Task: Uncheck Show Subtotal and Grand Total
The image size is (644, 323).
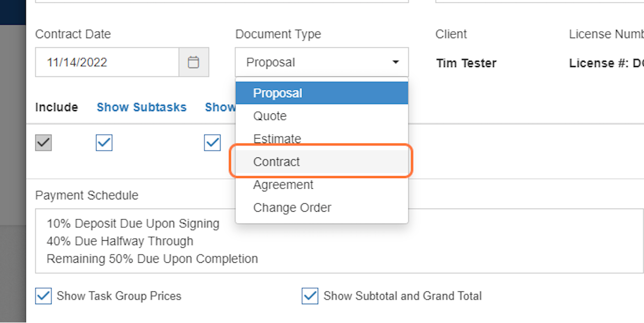Action: click(x=310, y=296)
